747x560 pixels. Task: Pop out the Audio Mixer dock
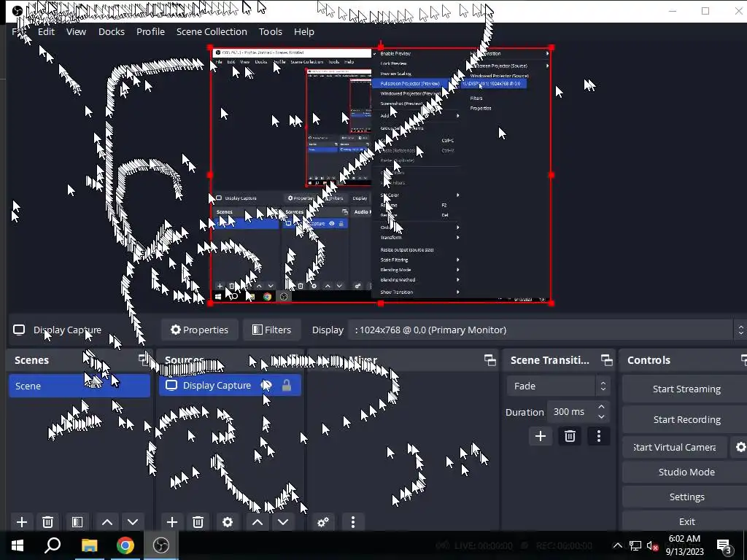pyautogui.click(x=489, y=360)
